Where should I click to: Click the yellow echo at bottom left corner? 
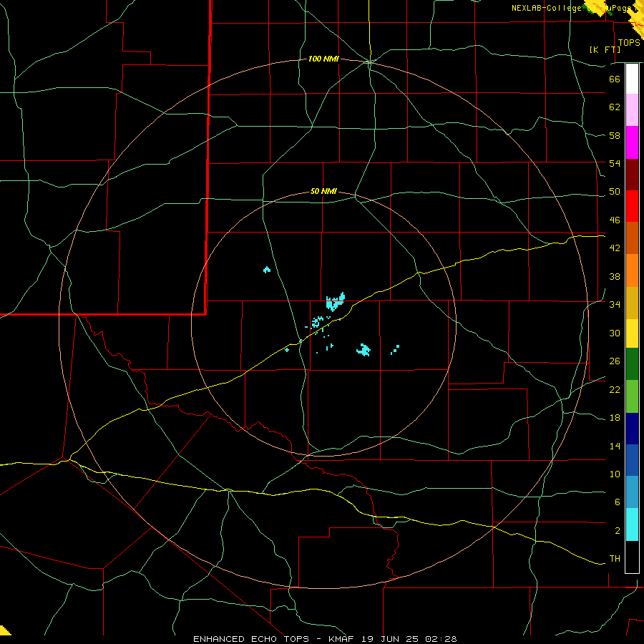pos(5,631)
